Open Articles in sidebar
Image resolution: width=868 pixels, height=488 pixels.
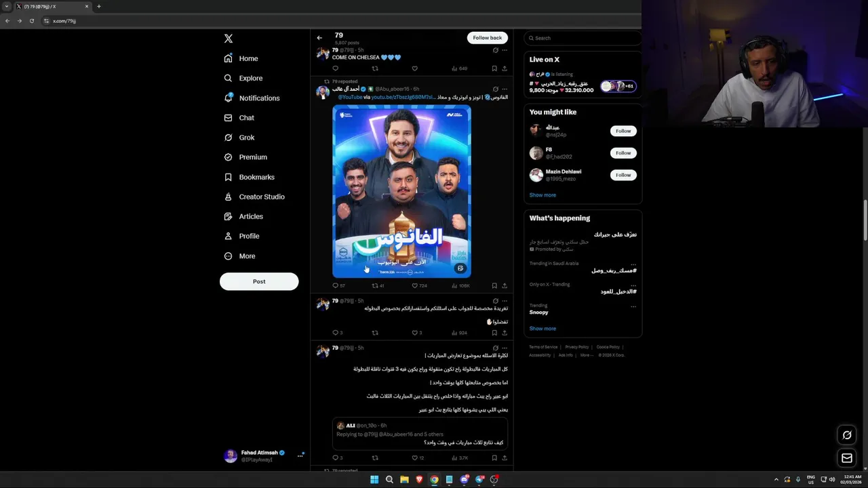243,216
